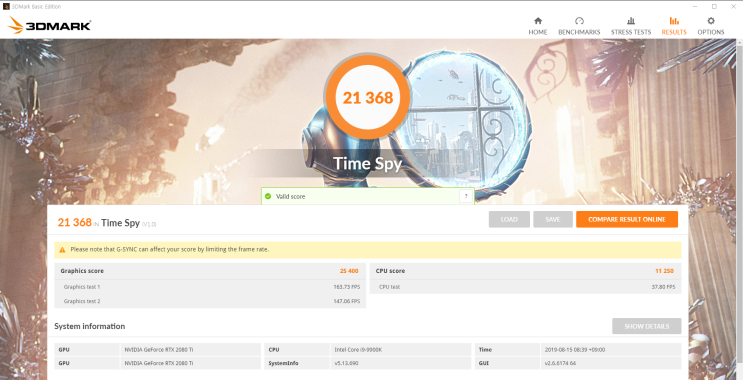Click the G-SYNC warning triangle icon

[x=63, y=250]
